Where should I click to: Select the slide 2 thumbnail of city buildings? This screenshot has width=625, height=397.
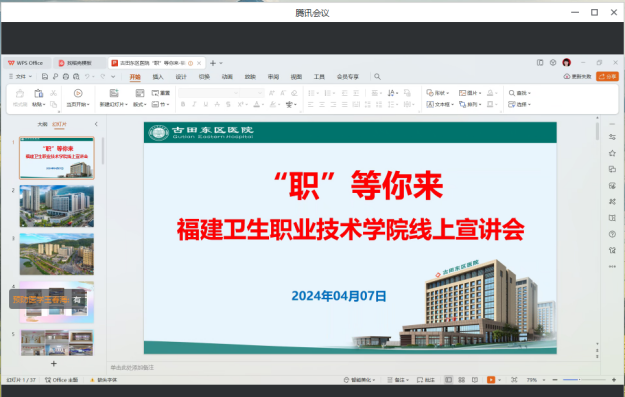tap(57, 206)
